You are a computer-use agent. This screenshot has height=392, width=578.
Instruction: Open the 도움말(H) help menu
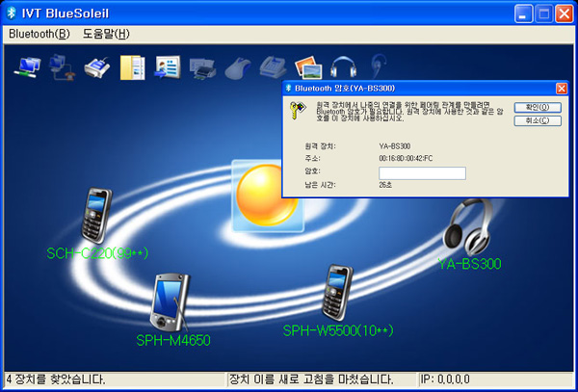click(106, 34)
